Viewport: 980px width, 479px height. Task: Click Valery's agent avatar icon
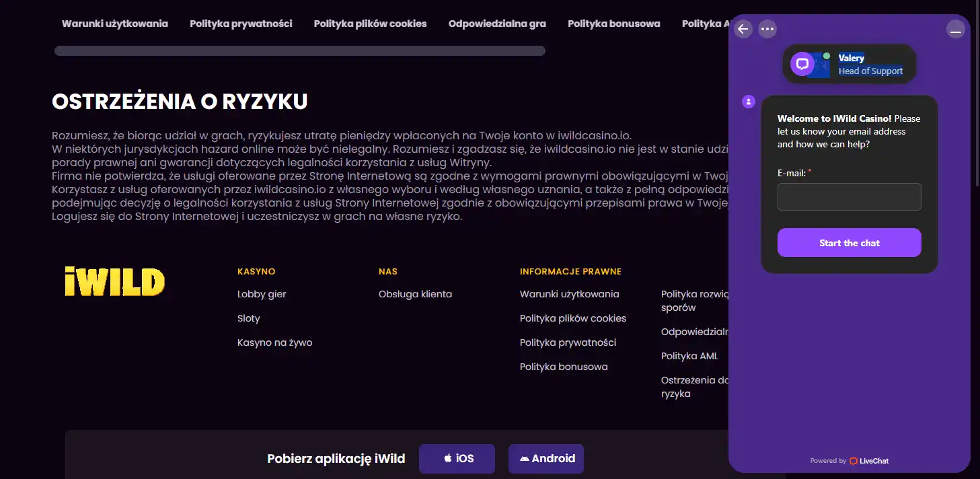(x=802, y=65)
